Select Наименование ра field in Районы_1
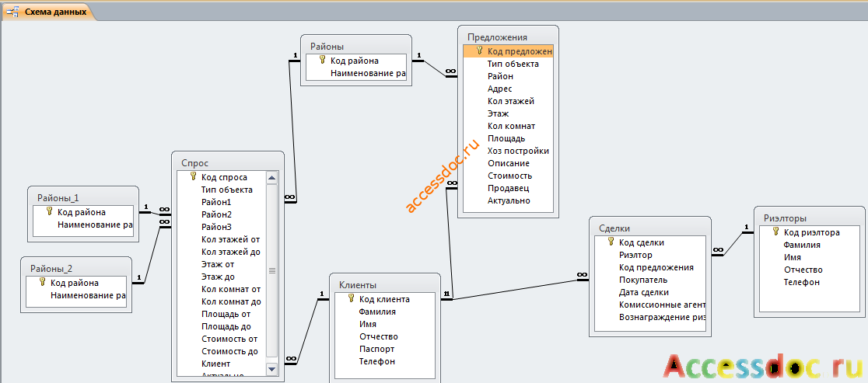 pyautogui.click(x=95, y=225)
